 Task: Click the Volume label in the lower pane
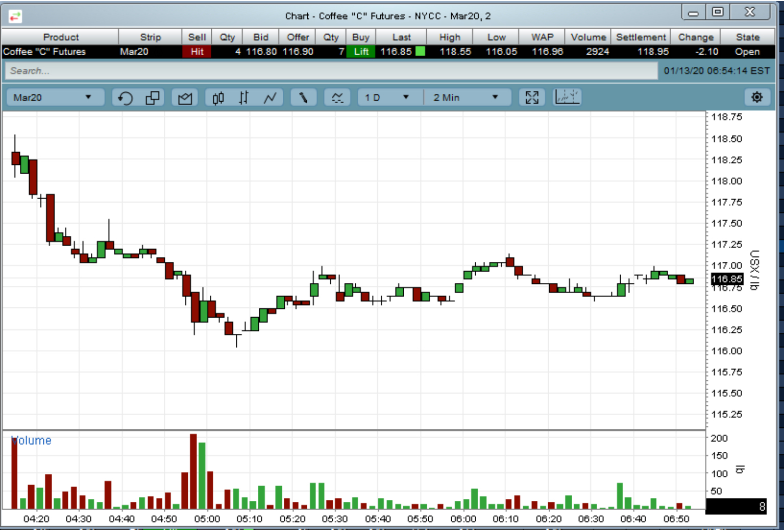32,441
